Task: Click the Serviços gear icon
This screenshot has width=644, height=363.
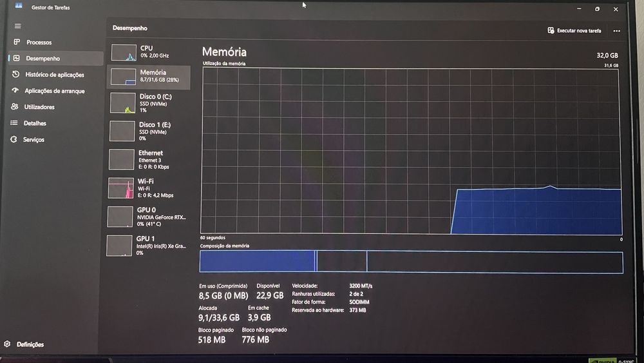Action: tap(14, 139)
